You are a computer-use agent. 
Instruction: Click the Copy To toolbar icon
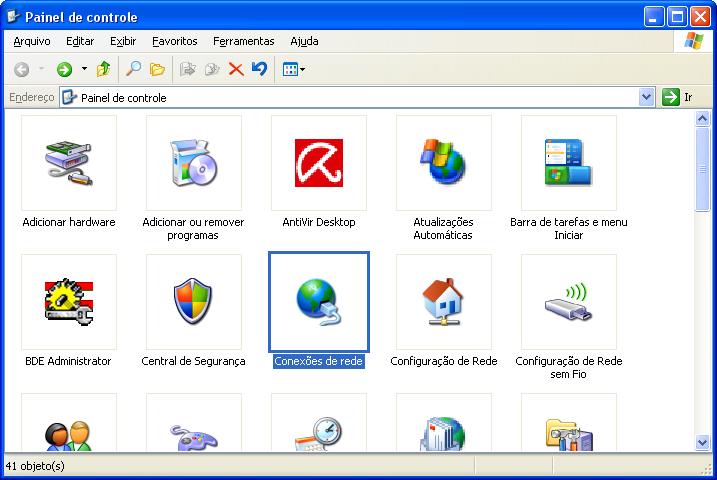click(x=212, y=69)
